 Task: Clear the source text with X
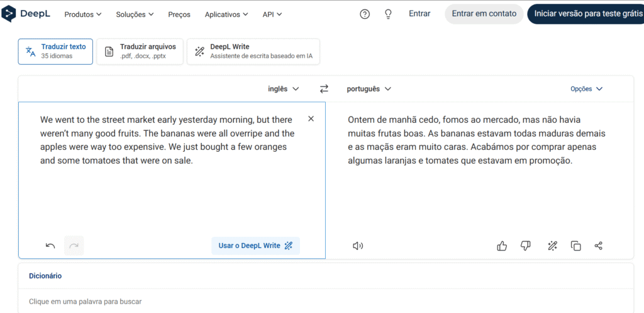[x=311, y=119]
